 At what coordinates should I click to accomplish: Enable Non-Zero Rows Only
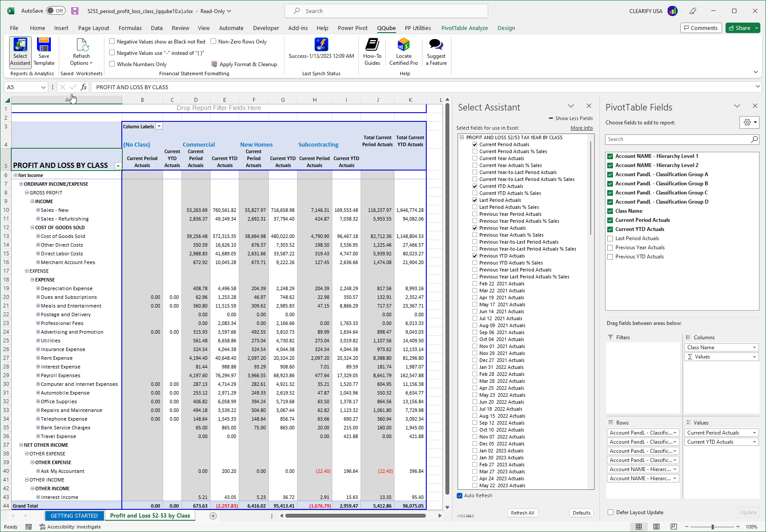pos(214,41)
